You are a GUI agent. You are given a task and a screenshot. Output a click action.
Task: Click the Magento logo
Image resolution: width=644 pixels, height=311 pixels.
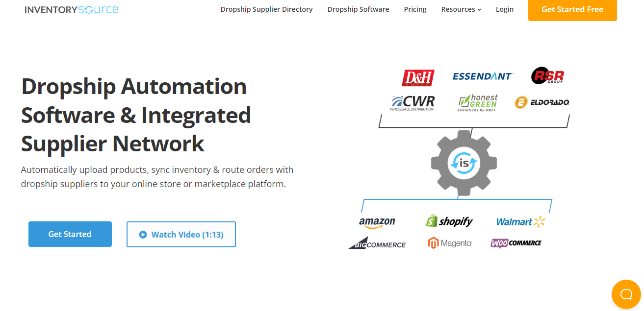tap(450, 243)
